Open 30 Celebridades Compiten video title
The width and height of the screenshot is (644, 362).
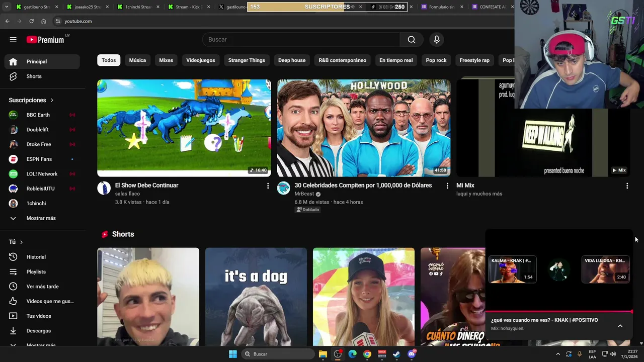[x=363, y=186]
